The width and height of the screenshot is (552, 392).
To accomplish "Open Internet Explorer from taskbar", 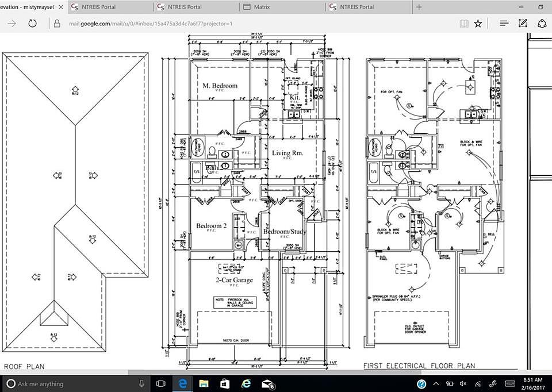I will coord(246,383).
